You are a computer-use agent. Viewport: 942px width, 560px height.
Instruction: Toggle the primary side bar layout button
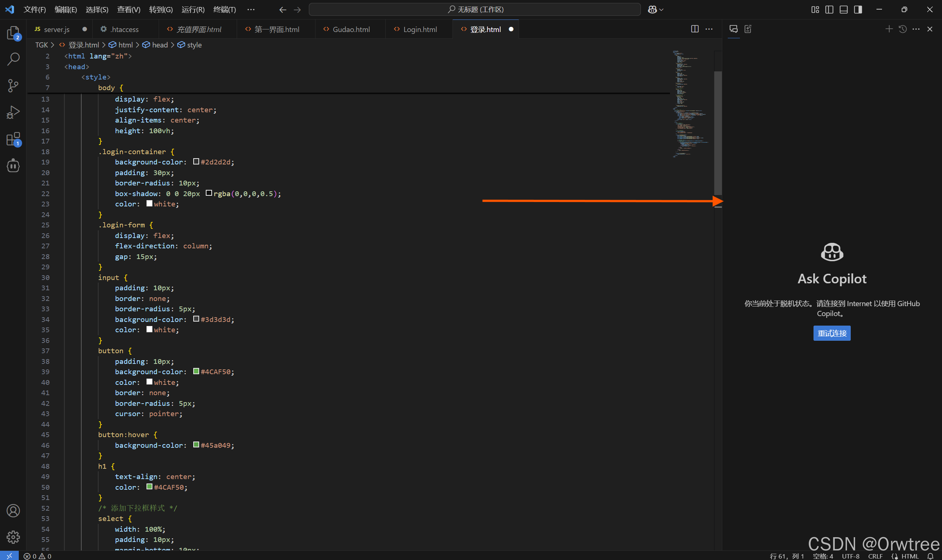tap(829, 10)
